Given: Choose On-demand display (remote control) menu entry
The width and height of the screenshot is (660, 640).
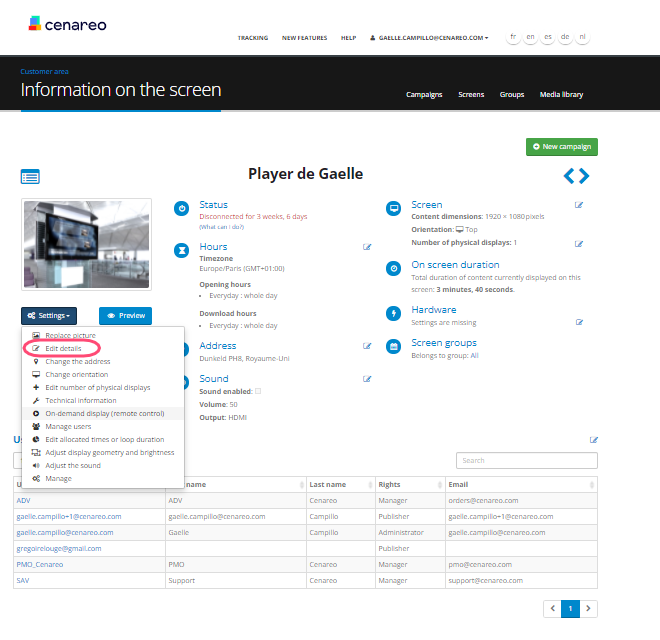Looking at the screenshot, I should pyautogui.click(x=104, y=413).
